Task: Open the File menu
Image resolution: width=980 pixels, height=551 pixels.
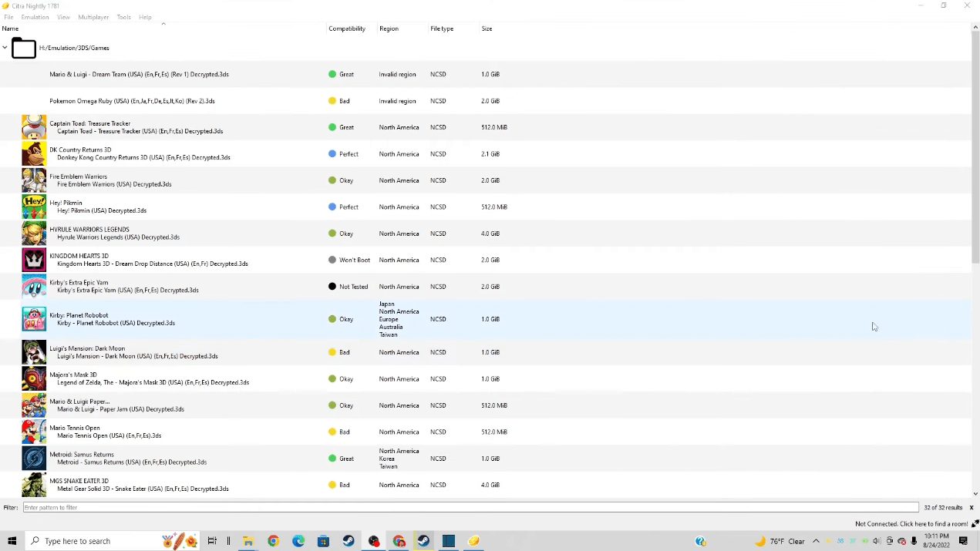Action: pyautogui.click(x=8, y=17)
